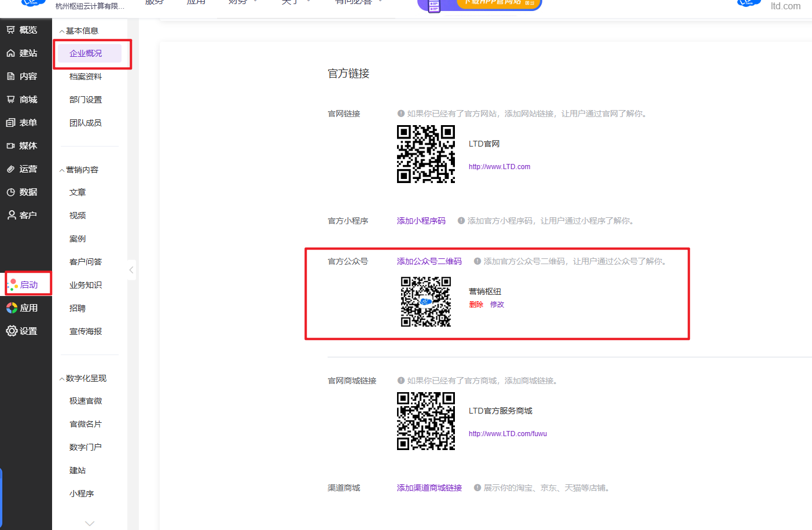This screenshot has width=812, height=530.
Task: Click the ltd.com text at top right
Action: pos(785,6)
